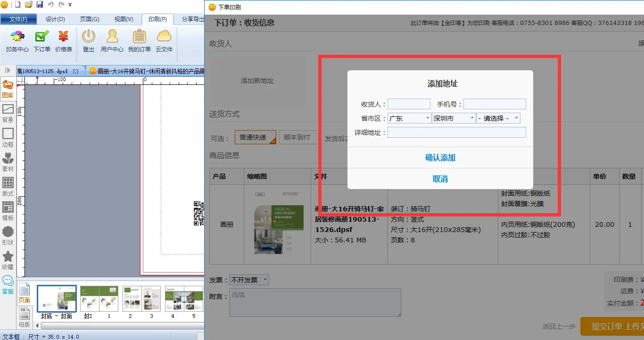Switch to the 视图(V) ribbon tab

click(x=124, y=19)
